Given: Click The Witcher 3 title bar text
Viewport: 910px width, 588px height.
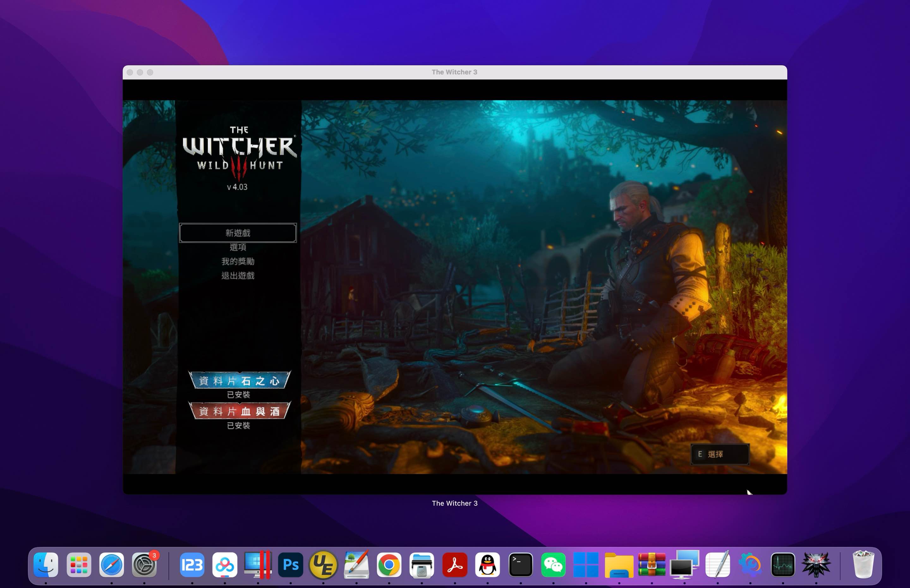Looking at the screenshot, I should tap(454, 72).
